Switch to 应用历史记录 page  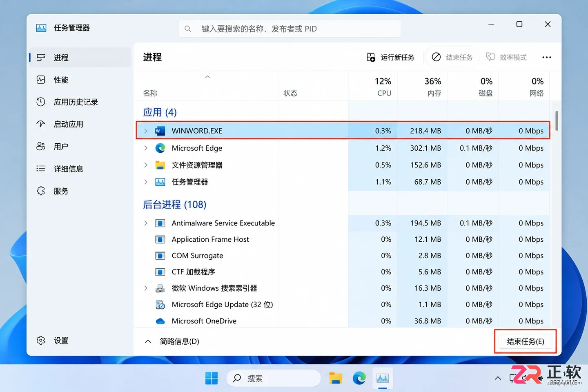click(80, 102)
